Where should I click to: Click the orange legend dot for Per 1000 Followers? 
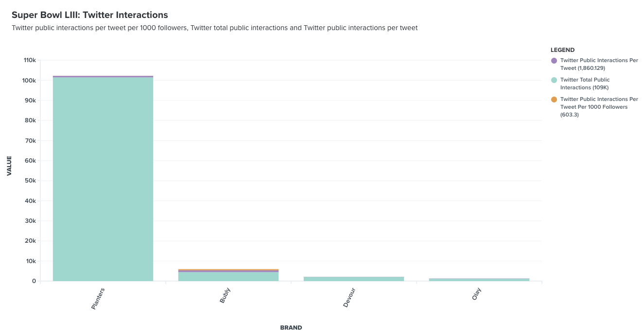[554, 100]
